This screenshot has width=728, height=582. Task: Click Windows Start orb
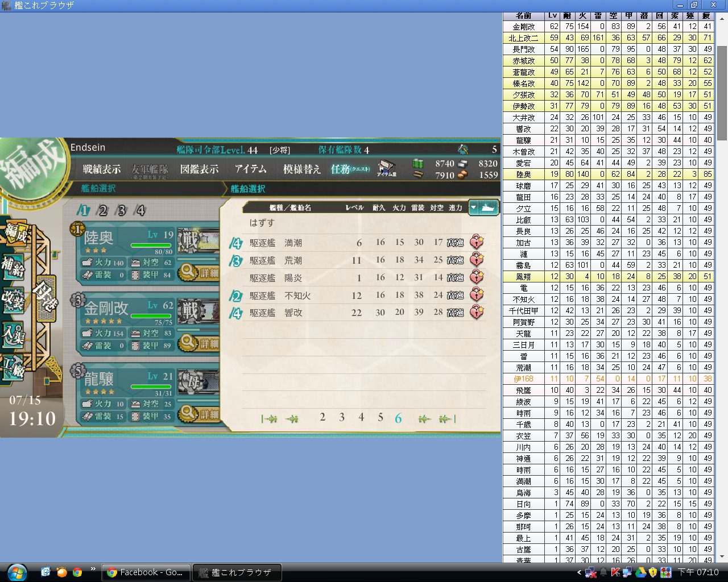point(16,571)
